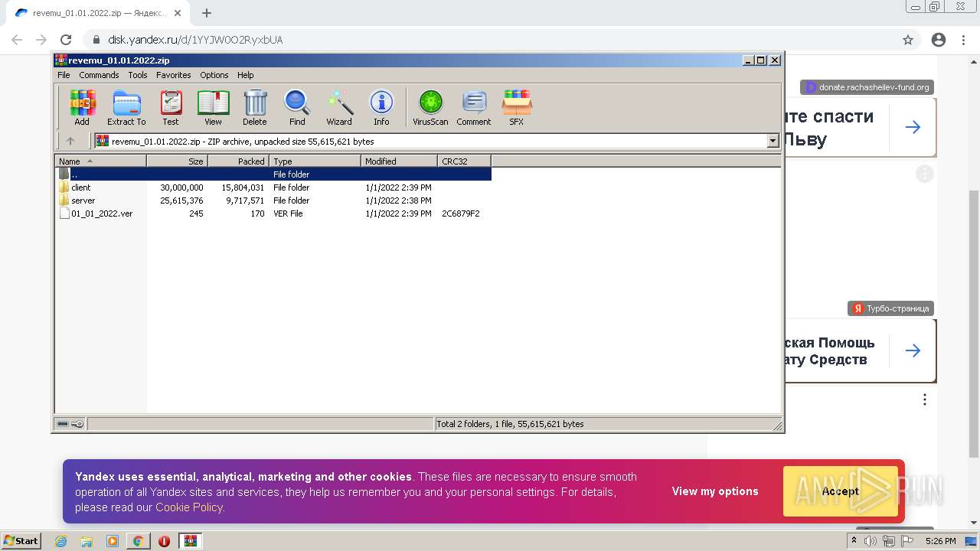The image size is (980, 551).
Task: Create SFX self-extracting archive
Action: 517,107
